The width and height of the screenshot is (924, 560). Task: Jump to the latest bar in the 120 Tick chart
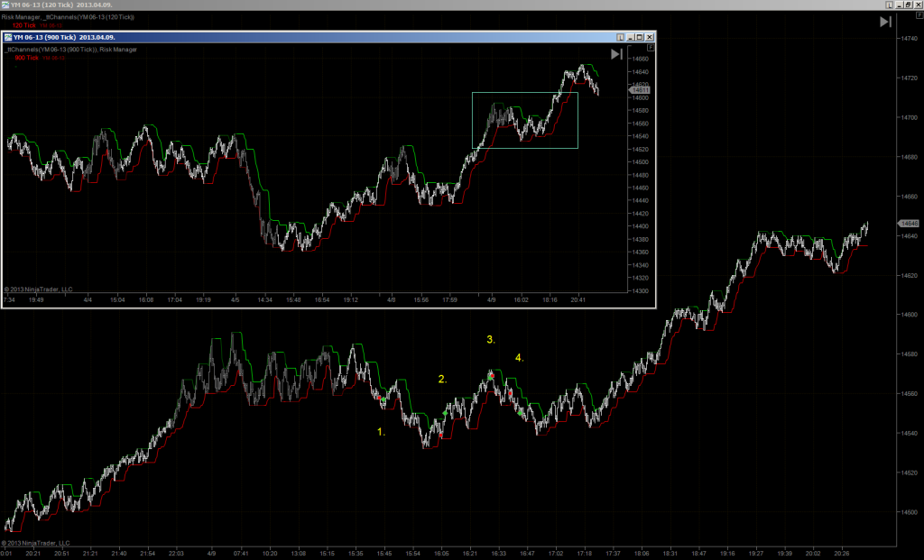pyautogui.click(x=885, y=22)
